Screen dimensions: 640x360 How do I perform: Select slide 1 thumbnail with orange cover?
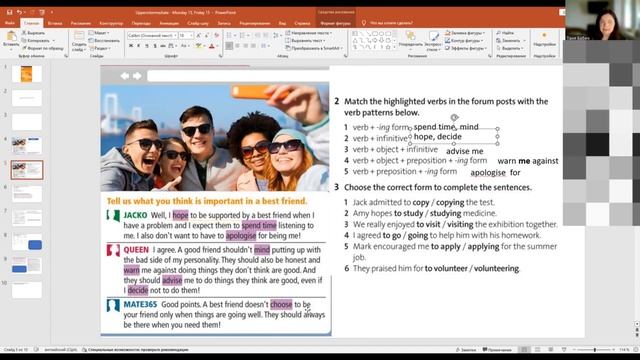click(x=27, y=74)
